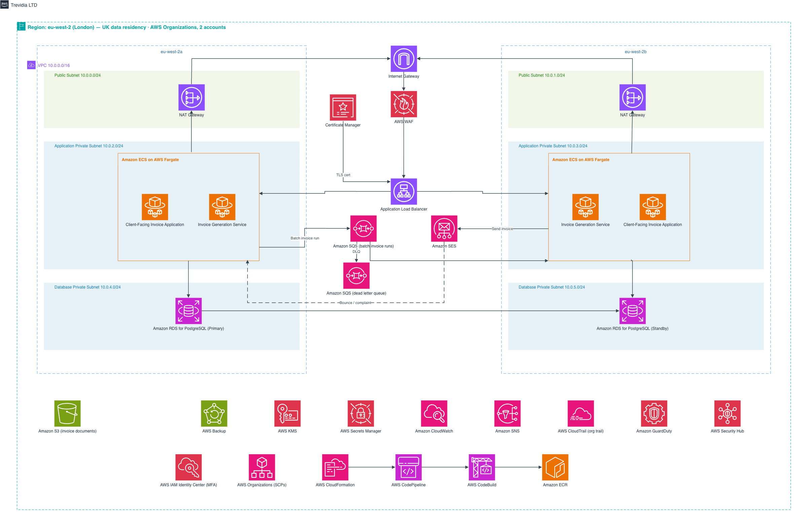Click the AWS CloudFormation icon
Image resolution: width=808 pixels, height=532 pixels.
(x=335, y=467)
